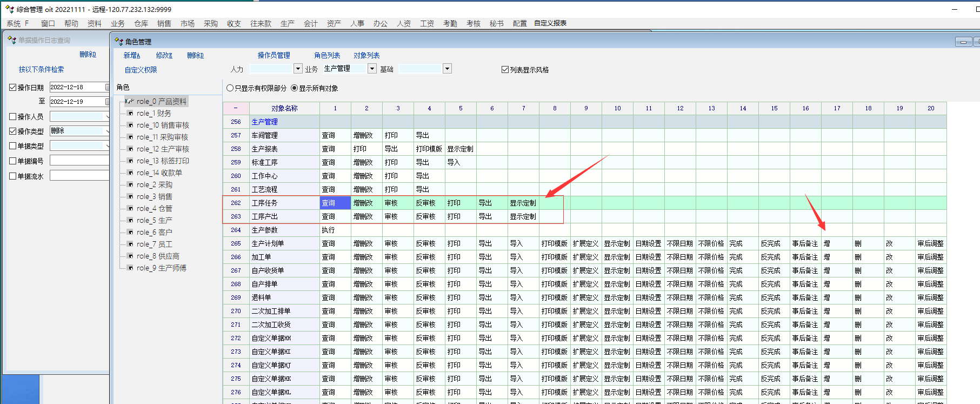This screenshot has height=404, width=980.
Task: Enable the 操作人员 filter checkbox
Action: coord(13,116)
